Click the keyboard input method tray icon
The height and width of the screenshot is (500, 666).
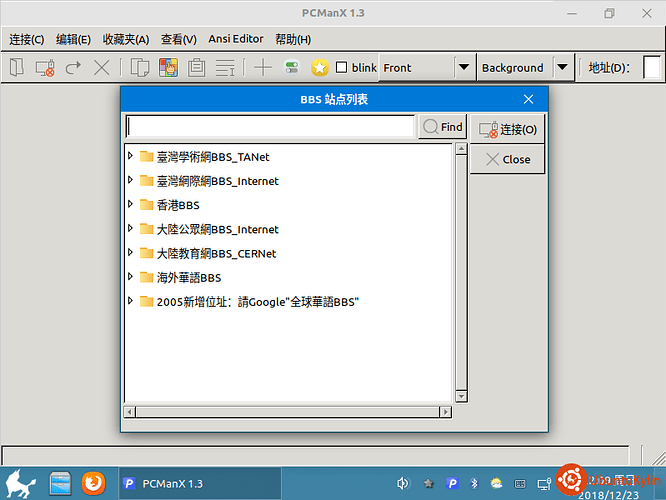click(520, 484)
